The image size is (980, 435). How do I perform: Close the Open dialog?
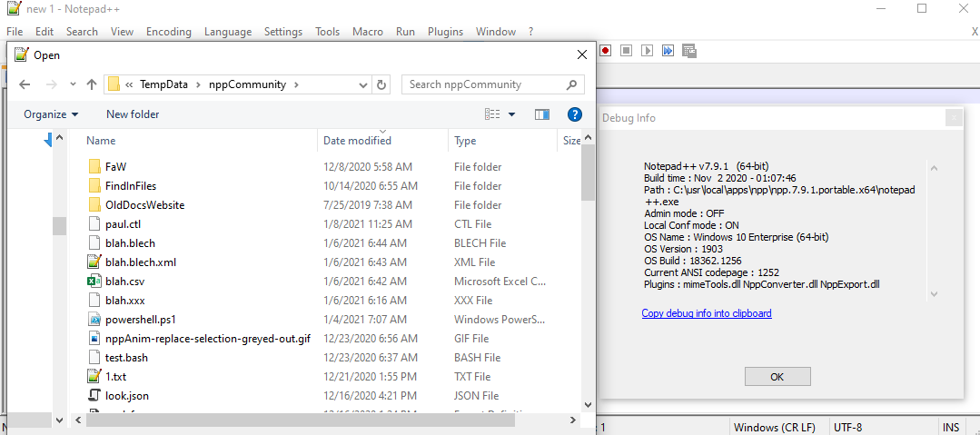tap(582, 55)
